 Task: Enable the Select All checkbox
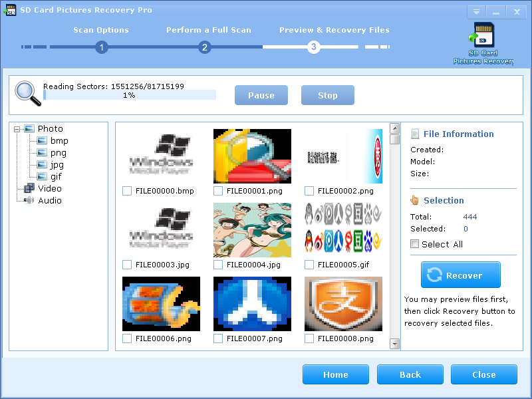pos(414,243)
